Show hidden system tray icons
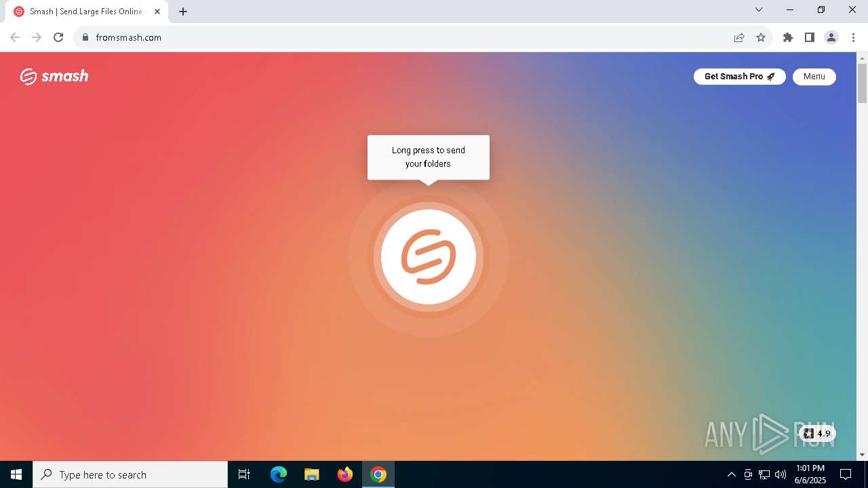The image size is (868, 488). pyautogui.click(x=731, y=474)
